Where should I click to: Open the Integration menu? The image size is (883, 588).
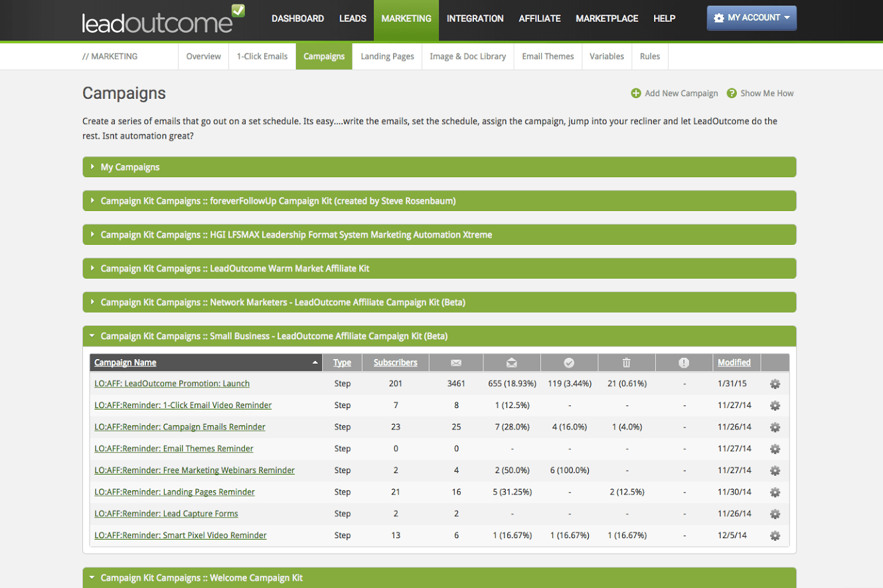pyautogui.click(x=475, y=19)
